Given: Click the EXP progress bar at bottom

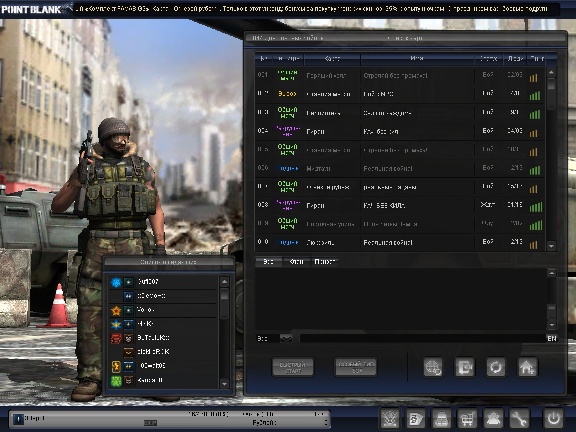Looking at the screenshot, I should 151,423.
